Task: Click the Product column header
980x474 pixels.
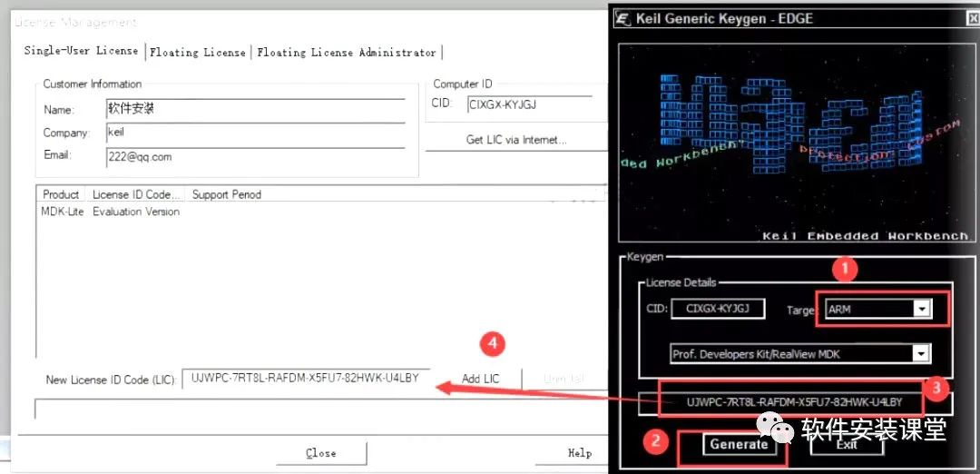Action: (x=61, y=194)
